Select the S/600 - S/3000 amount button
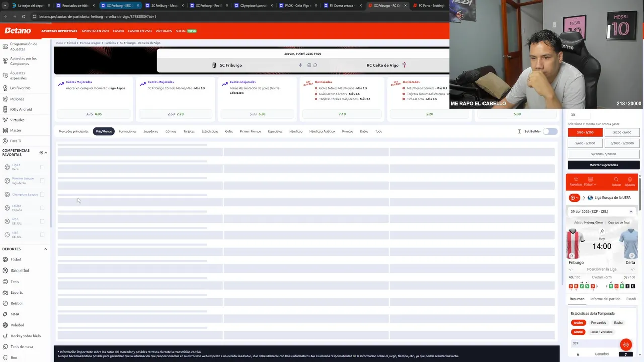Image resolution: width=644 pixels, height=362 pixels. (x=585, y=143)
